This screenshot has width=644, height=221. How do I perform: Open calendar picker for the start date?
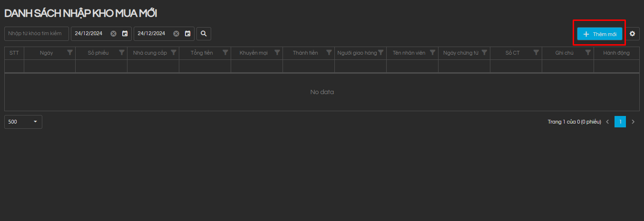coord(125,34)
